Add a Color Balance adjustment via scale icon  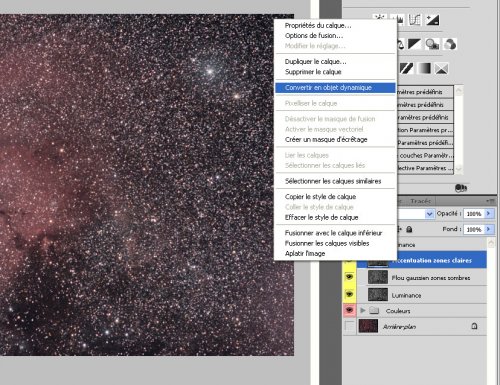tap(400, 44)
